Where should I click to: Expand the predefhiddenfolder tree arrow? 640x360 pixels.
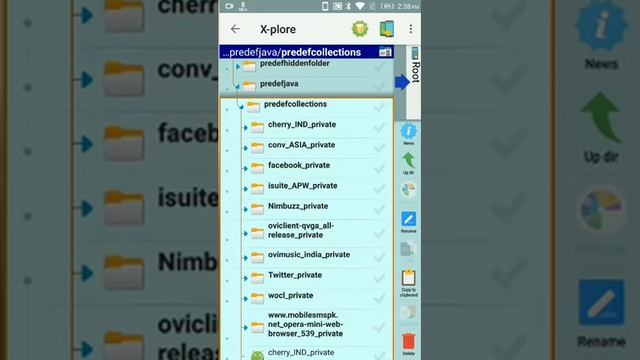(x=238, y=66)
